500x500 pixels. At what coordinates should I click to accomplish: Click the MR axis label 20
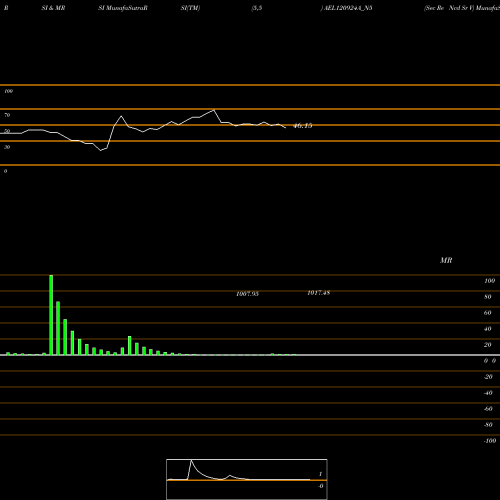(x=488, y=345)
